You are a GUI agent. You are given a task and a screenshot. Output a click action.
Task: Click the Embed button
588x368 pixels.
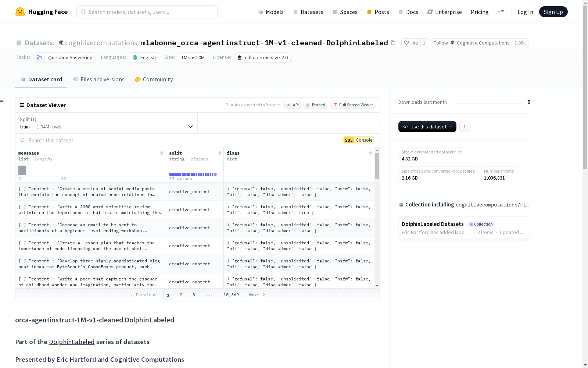tap(315, 105)
